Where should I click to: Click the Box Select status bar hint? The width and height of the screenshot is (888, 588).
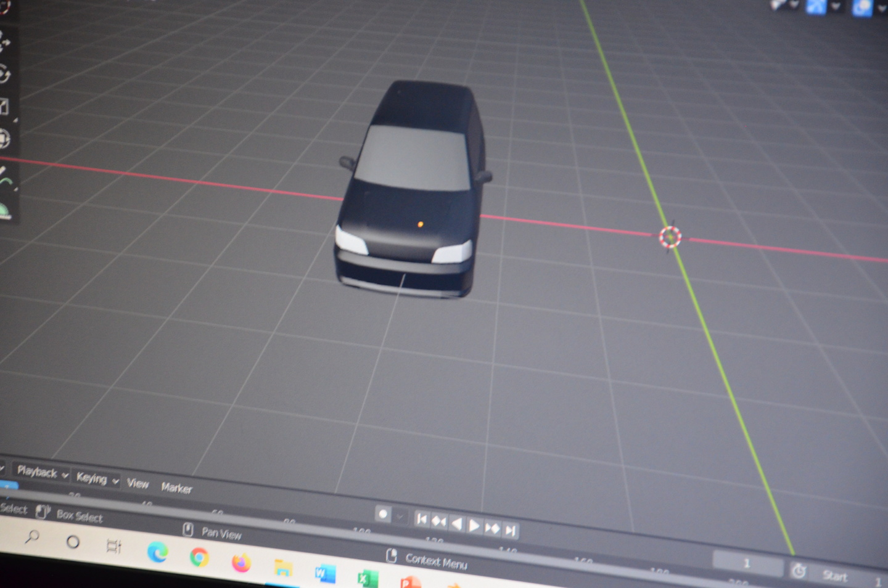click(x=79, y=517)
